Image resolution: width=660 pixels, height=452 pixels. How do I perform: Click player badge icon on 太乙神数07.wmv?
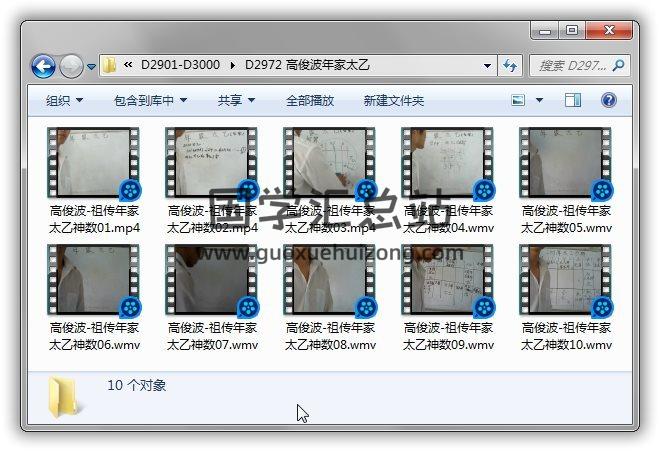click(x=248, y=308)
